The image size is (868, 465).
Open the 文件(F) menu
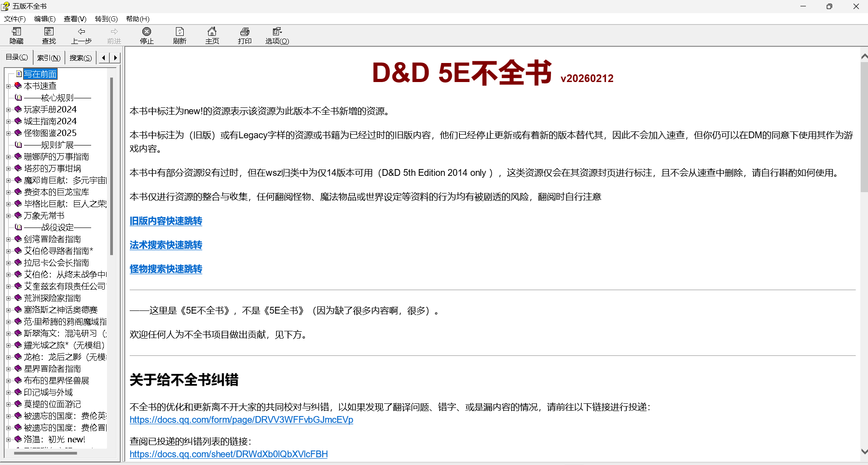pyautogui.click(x=15, y=19)
